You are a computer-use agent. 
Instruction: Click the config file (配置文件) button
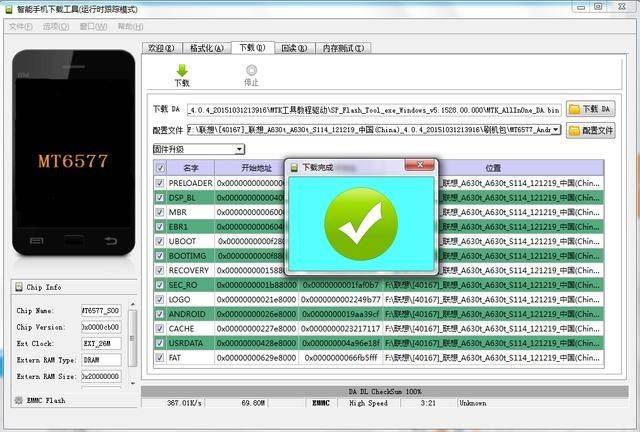(x=591, y=130)
